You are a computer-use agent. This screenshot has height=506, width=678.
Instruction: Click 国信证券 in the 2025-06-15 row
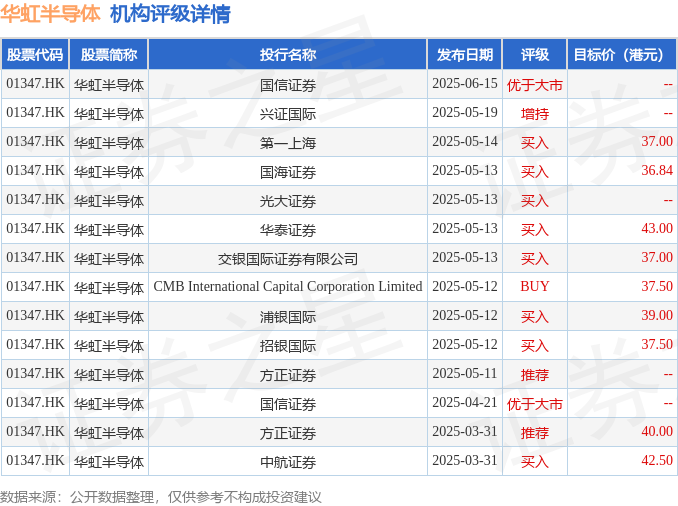[288, 85]
